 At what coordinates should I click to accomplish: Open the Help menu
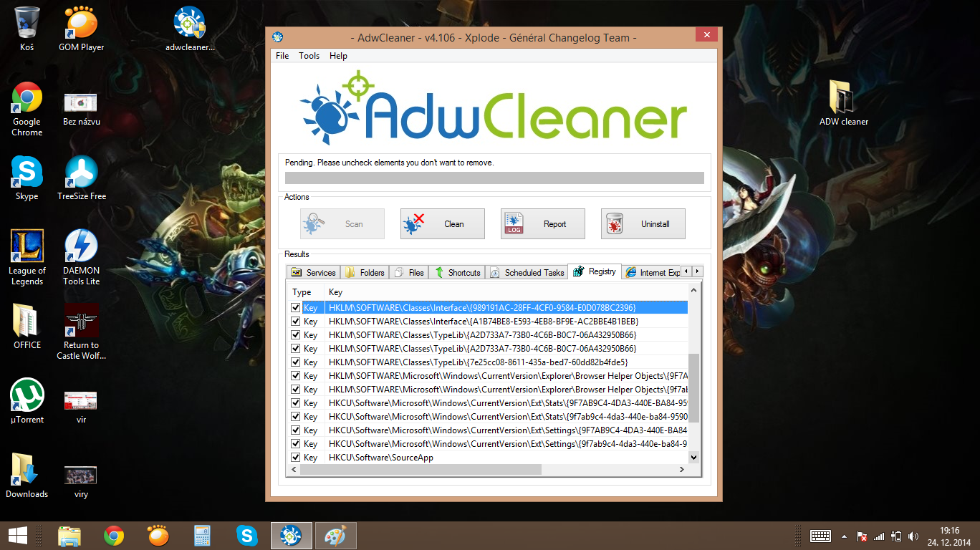tap(338, 55)
